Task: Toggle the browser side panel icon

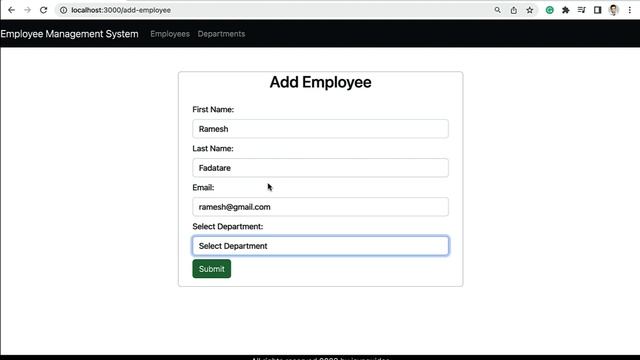Action: pyautogui.click(x=598, y=10)
